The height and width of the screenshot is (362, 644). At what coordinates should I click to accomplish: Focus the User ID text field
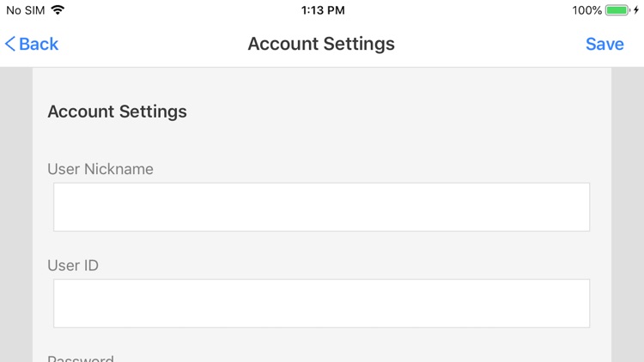pyautogui.click(x=321, y=303)
